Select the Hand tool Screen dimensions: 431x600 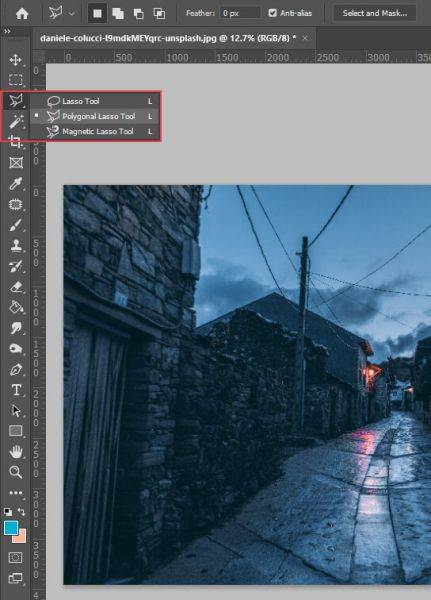pos(16,452)
